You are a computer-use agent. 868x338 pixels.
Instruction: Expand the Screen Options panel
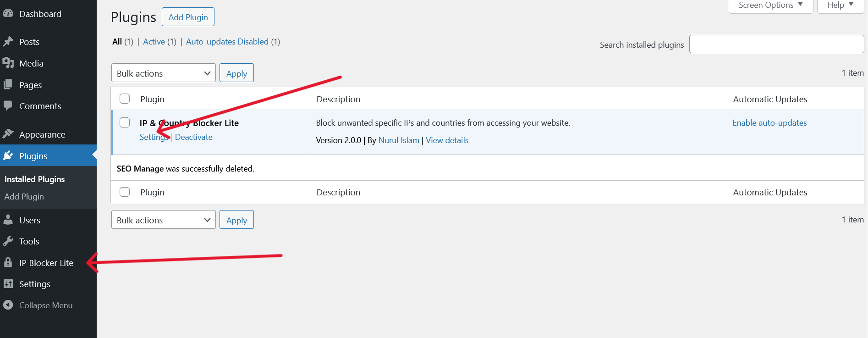(x=770, y=6)
